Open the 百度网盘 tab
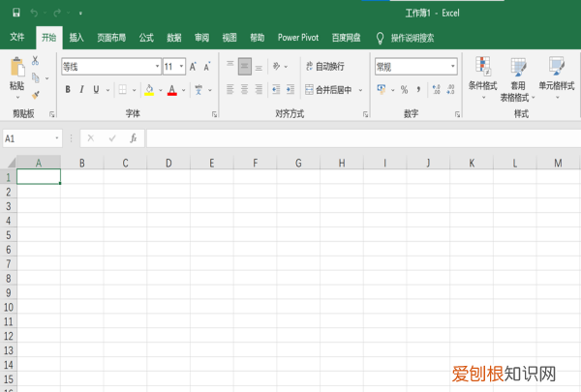The width and height of the screenshot is (581, 392). (x=346, y=38)
